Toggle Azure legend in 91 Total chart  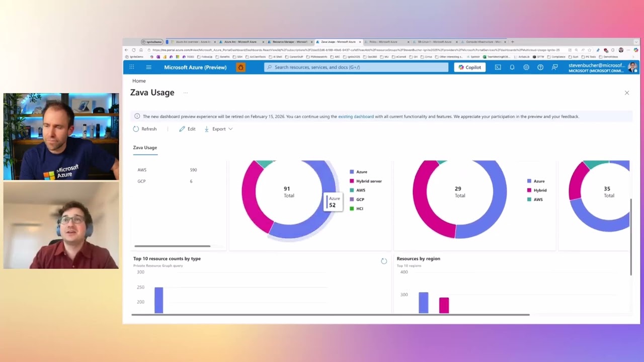pyautogui.click(x=358, y=172)
